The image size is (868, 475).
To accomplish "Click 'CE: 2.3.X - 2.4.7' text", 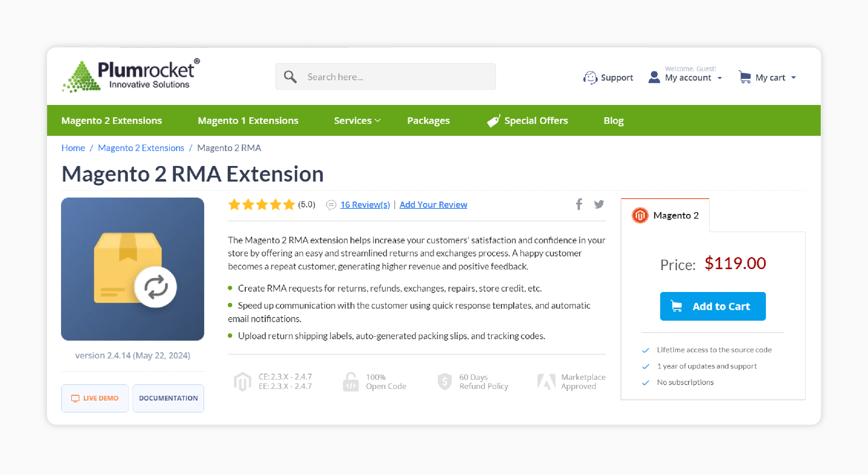I will click(x=285, y=377).
